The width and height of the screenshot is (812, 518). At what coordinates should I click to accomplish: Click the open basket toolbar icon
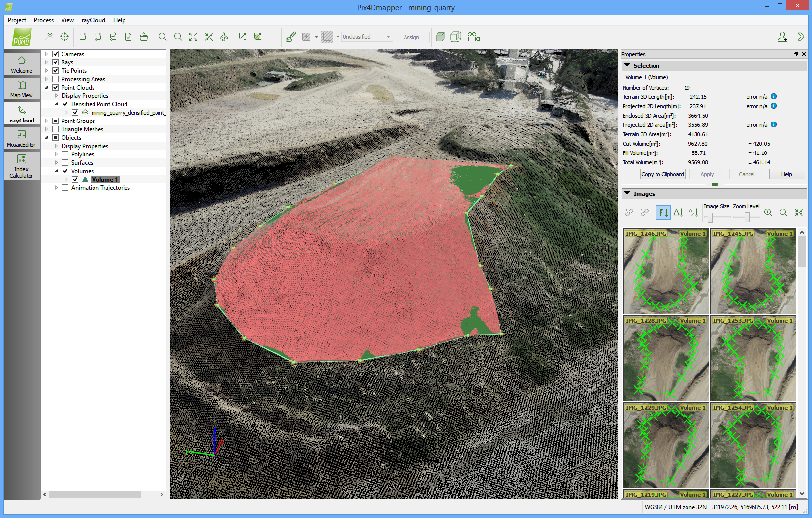[x=144, y=37]
